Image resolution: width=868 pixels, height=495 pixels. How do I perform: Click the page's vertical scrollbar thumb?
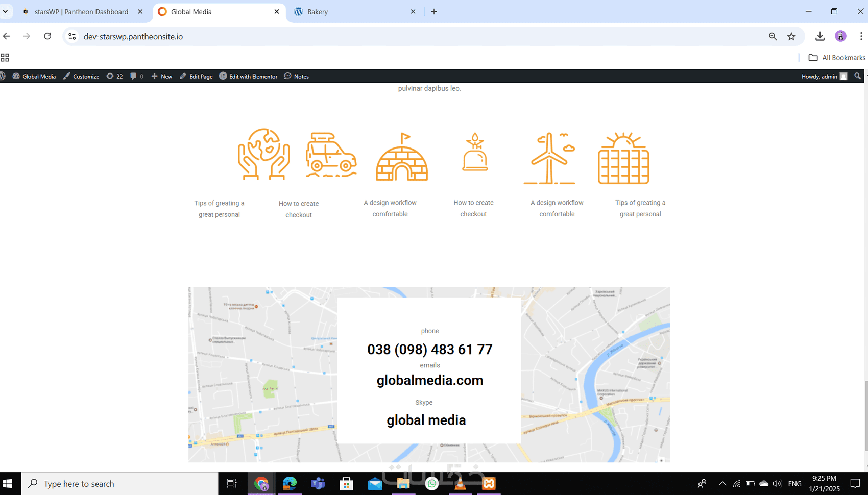pos(865,416)
